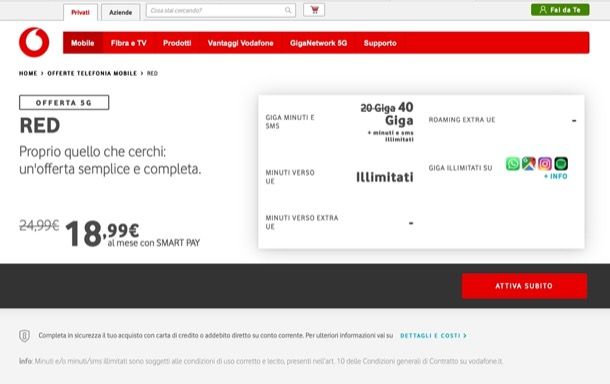Open the Supporto menu
Viewport: 610px width, 384px height.
(380, 43)
